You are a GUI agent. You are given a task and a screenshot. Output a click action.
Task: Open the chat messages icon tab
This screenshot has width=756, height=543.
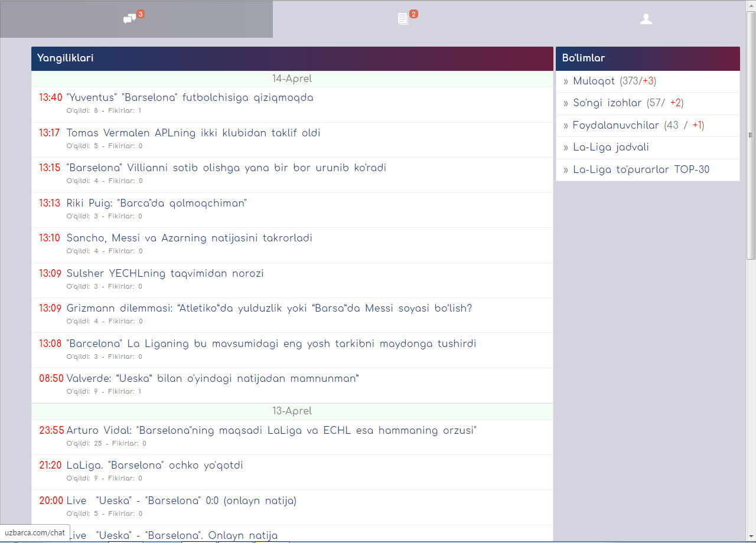pyautogui.click(x=130, y=19)
